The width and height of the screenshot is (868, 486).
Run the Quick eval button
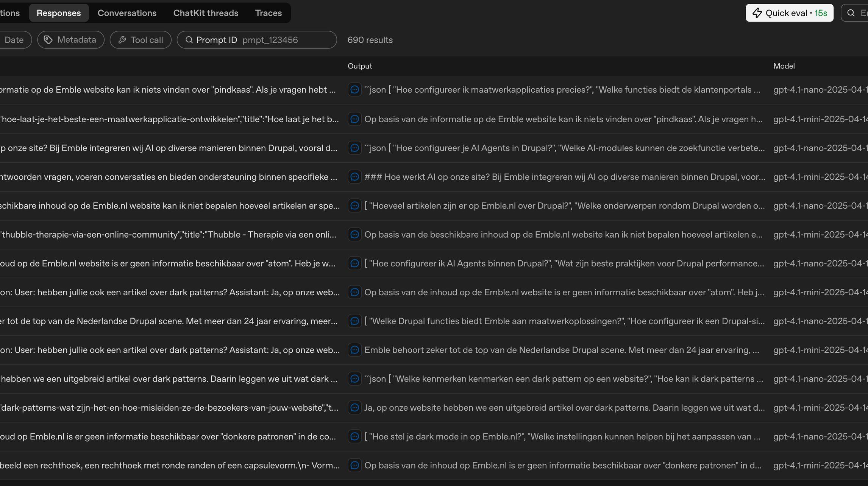click(x=789, y=13)
